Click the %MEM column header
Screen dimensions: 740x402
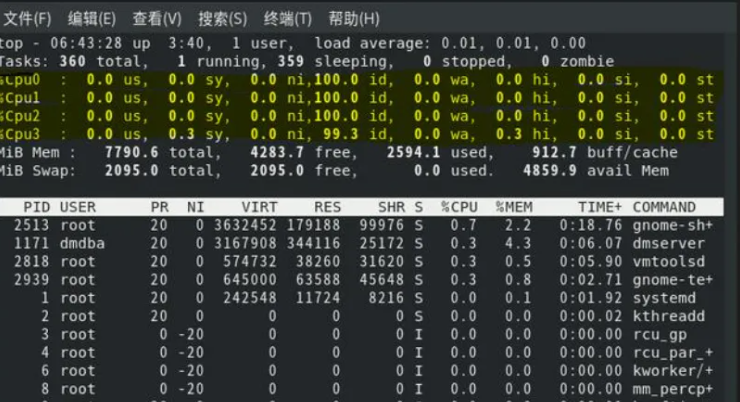[514, 207]
